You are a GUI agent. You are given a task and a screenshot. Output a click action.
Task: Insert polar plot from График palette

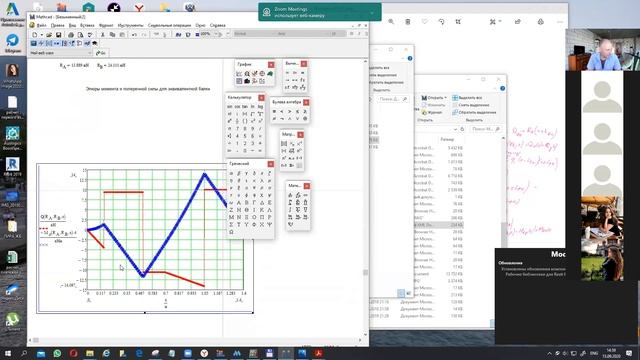tap(262, 74)
